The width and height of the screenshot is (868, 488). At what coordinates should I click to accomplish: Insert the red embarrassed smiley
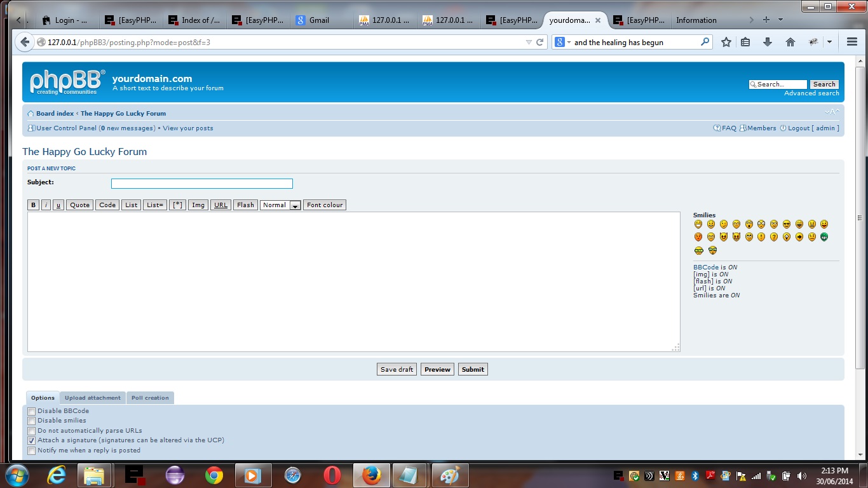[698, 237]
